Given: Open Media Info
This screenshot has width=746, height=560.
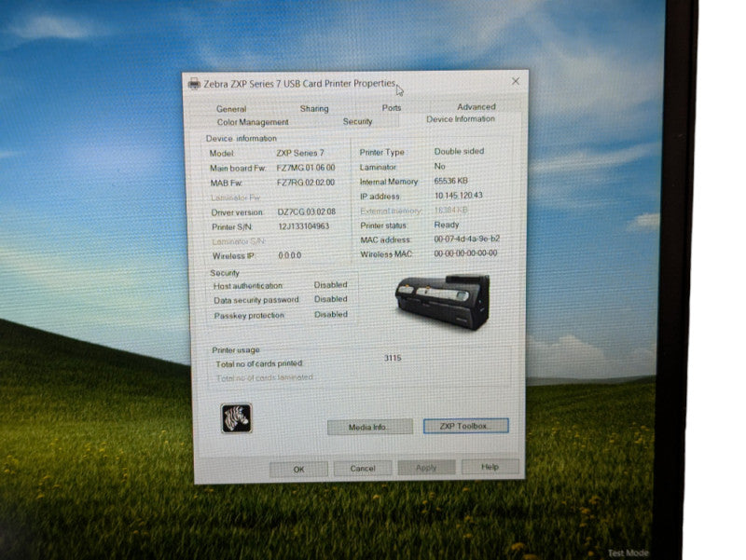Looking at the screenshot, I should (369, 427).
